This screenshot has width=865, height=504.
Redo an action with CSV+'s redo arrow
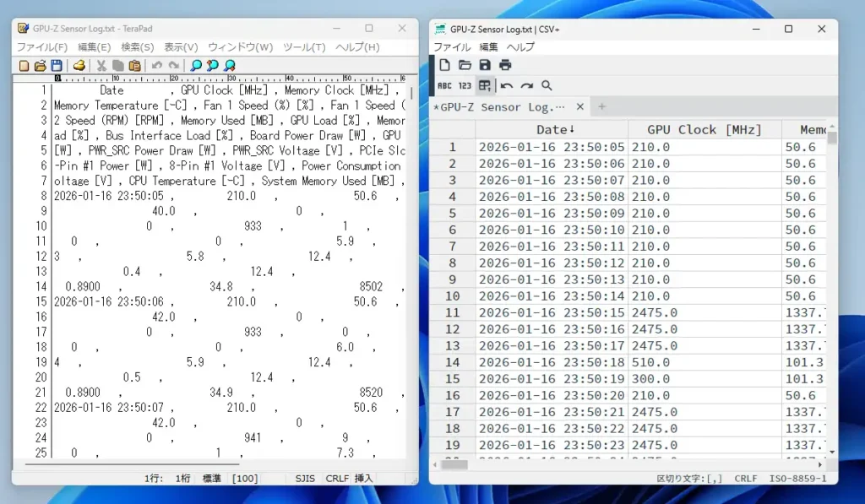pos(526,85)
